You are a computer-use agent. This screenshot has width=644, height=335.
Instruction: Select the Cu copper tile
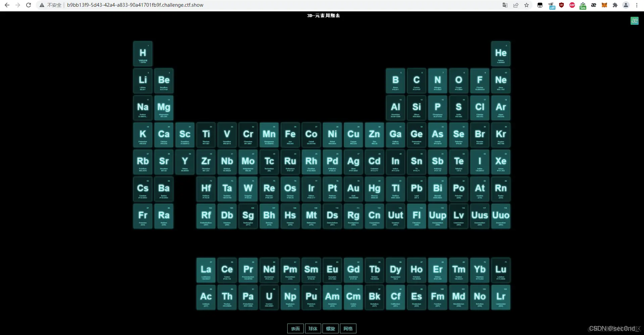point(353,135)
